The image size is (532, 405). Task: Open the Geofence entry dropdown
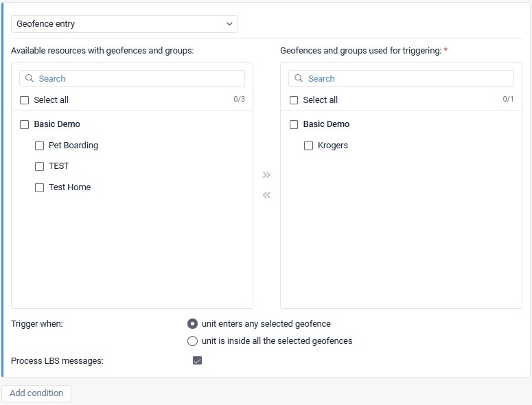click(x=124, y=24)
